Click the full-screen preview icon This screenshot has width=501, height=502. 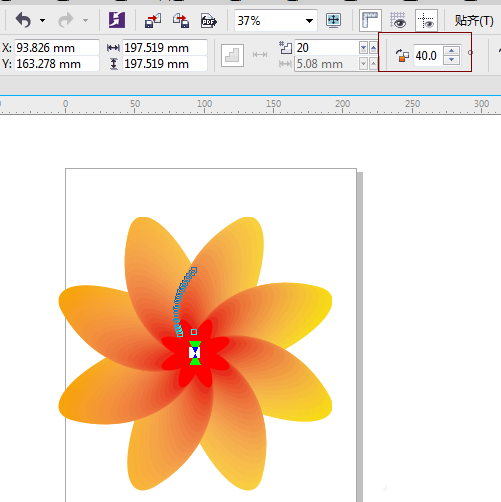click(334, 21)
